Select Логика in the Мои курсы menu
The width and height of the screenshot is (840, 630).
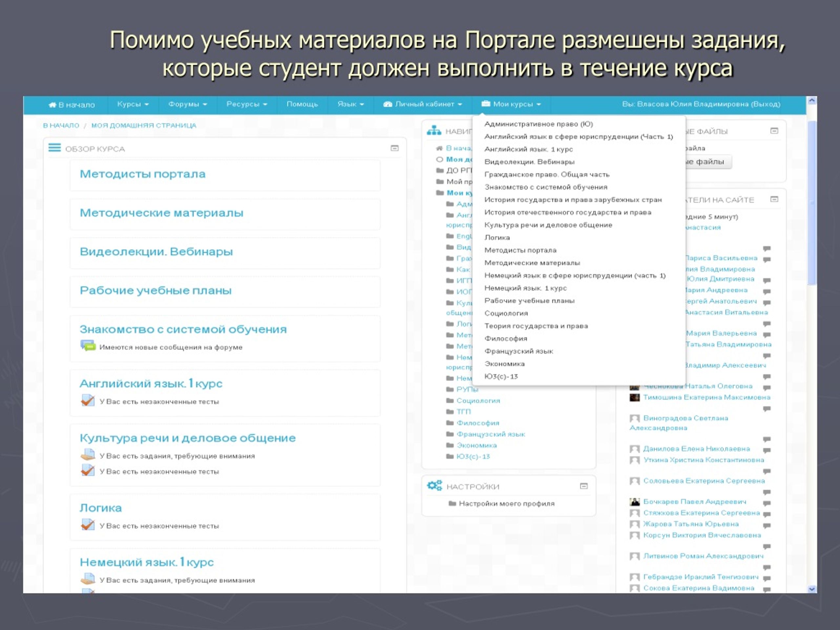[497, 238]
